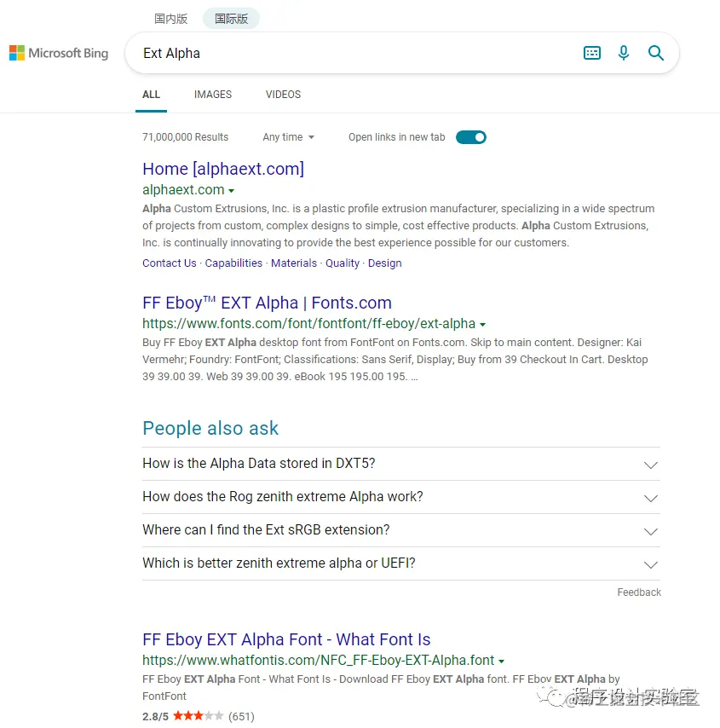Toggle Open links in new tab switch
Image resolution: width=720 pixels, height=728 pixels.
click(470, 137)
